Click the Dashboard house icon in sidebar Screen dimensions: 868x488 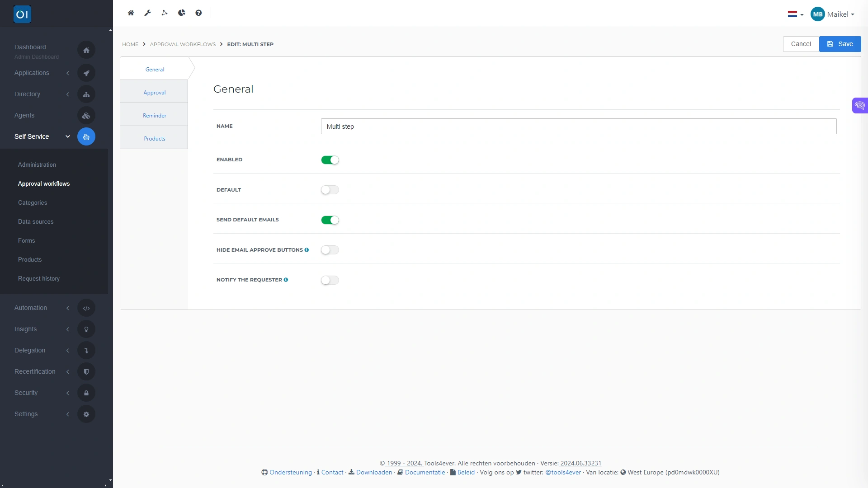pyautogui.click(x=86, y=50)
